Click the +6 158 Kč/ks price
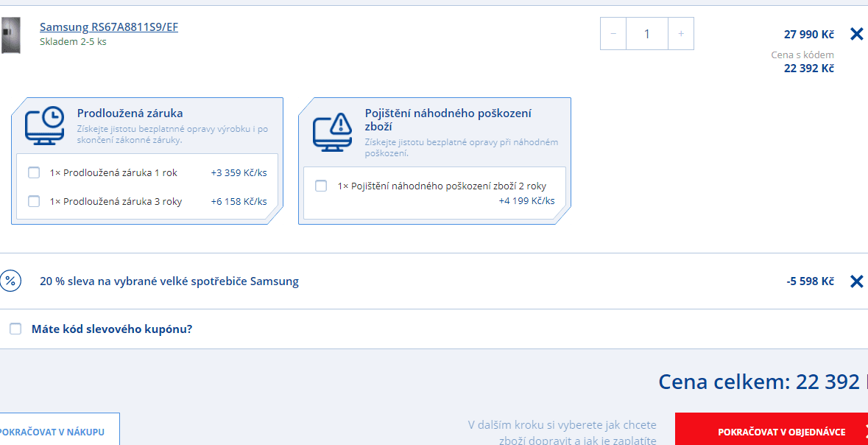Screen dimensions: 868x445 pyautogui.click(x=239, y=201)
